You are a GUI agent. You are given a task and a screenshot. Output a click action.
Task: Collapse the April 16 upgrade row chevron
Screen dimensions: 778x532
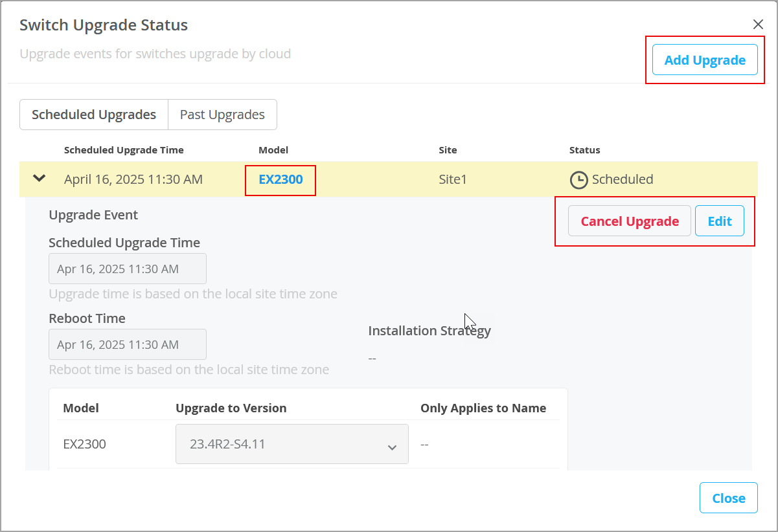(x=40, y=178)
